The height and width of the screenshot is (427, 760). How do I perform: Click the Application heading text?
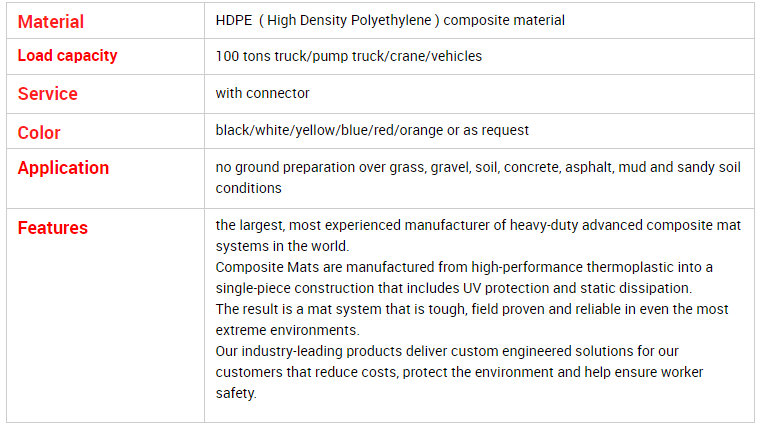click(x=63, y=168)
